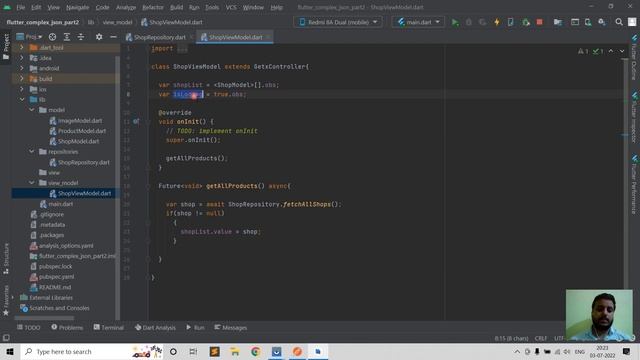Open the Terminal tool window

coord(109,327)
